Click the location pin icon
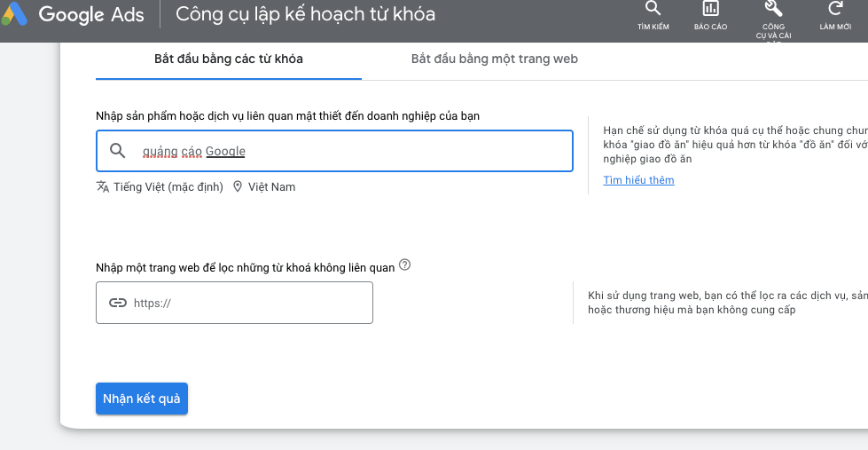This screenshot has width=868, height=450. [238, 186]
